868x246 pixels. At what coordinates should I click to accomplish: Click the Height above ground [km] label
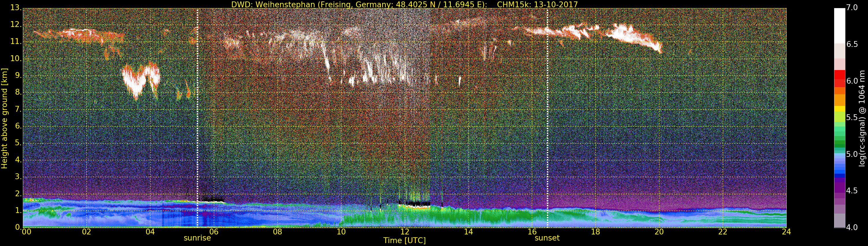(x=4, y=118)
